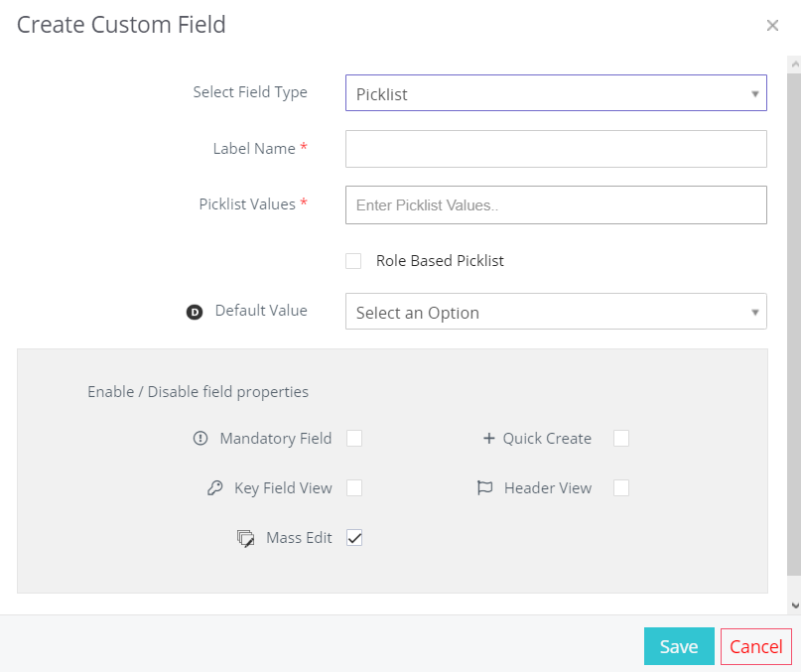Toggle the Key Field View checkbox
This screenshot has width=801, height=672.
354,488
